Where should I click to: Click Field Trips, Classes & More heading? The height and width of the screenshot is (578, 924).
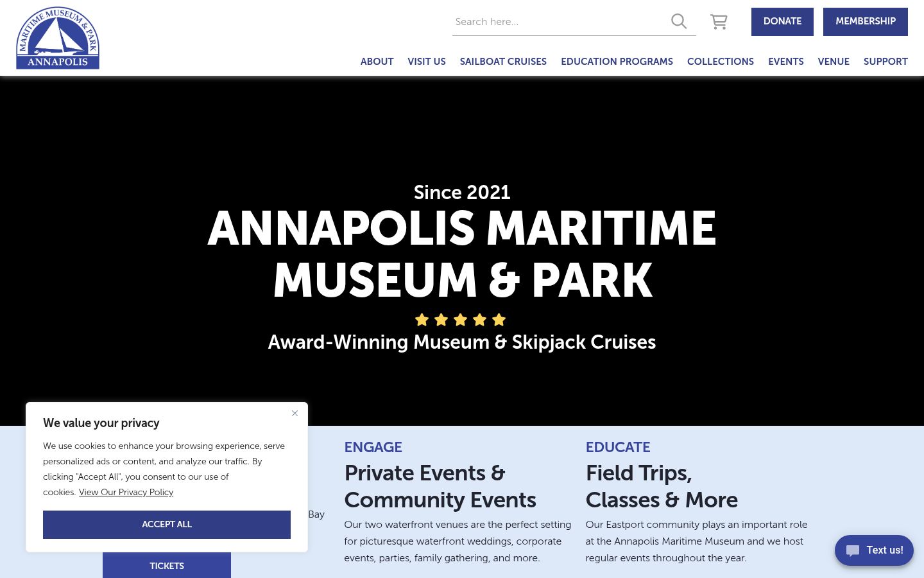662,486
